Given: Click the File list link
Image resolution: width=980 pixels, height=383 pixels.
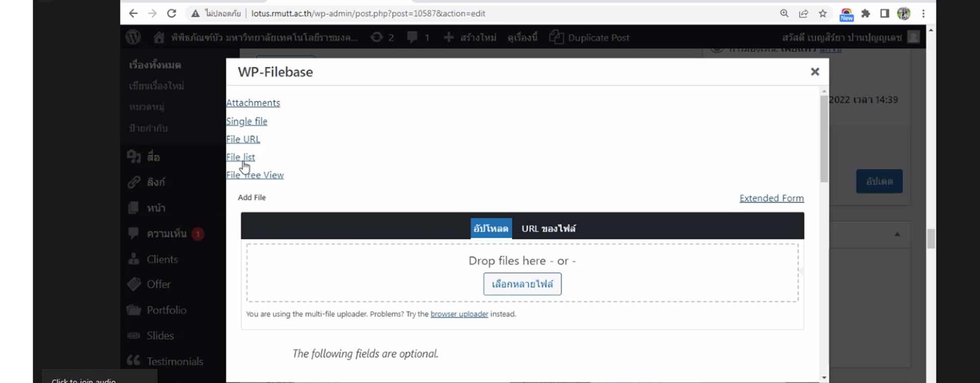Looking at the screenshot, I should [240, 157].
